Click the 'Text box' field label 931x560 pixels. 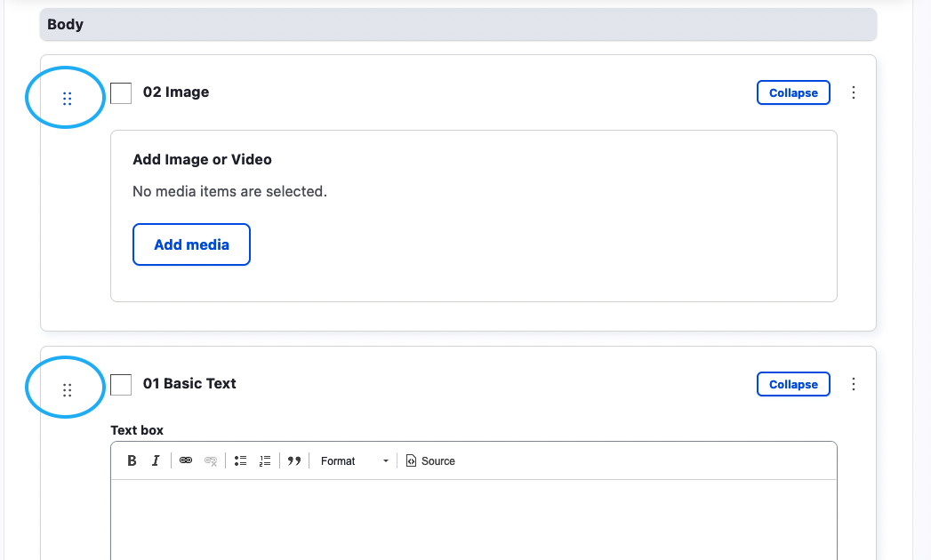[x=137, y=430]
